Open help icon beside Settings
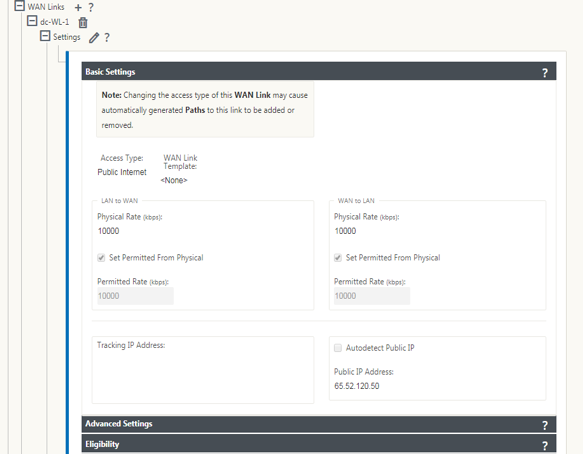The height and width of the screenshot is (454, 583). [x=107, y=37]
